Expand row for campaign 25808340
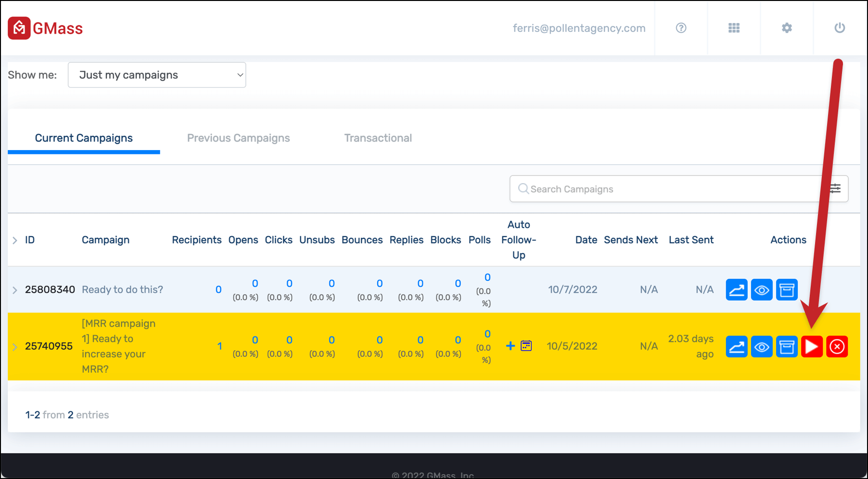The width and height of the screenshot is (868, 479). [15, 290]
